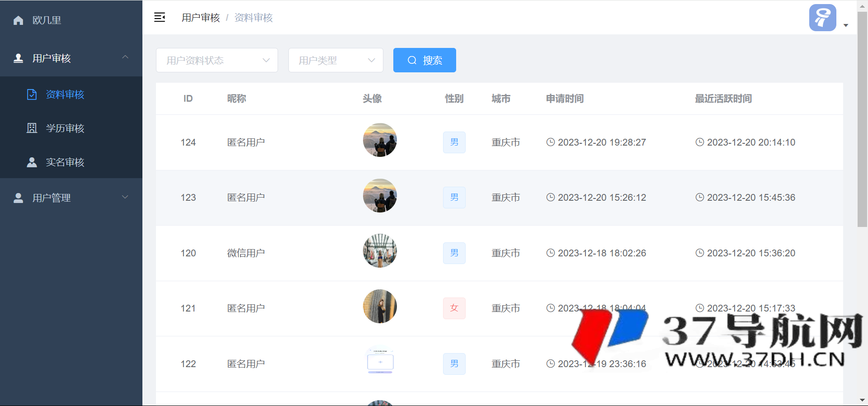The height and width of the screenshot is (406, 868).
Task: Select the 学历审核 menu item
Action: point(71,128)
